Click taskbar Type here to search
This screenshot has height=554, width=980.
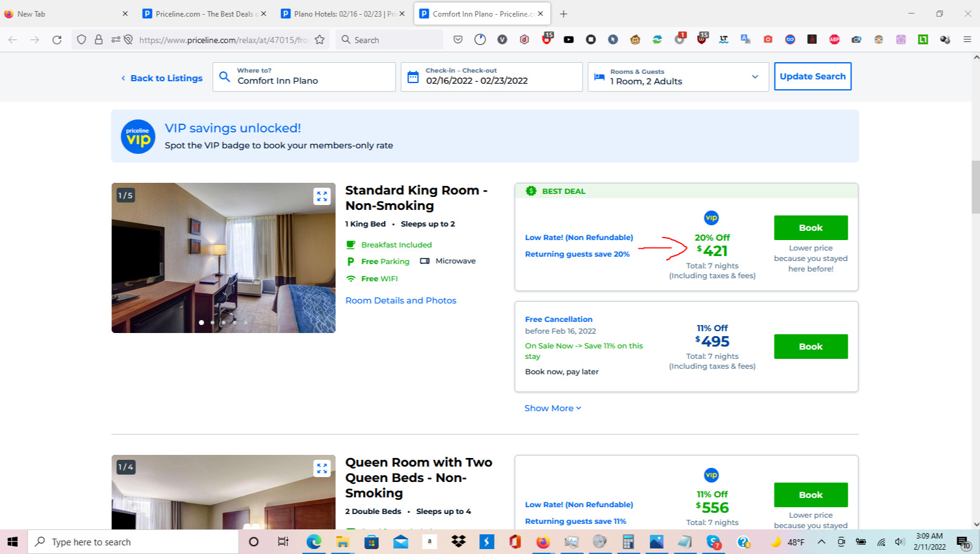(133, 542)
